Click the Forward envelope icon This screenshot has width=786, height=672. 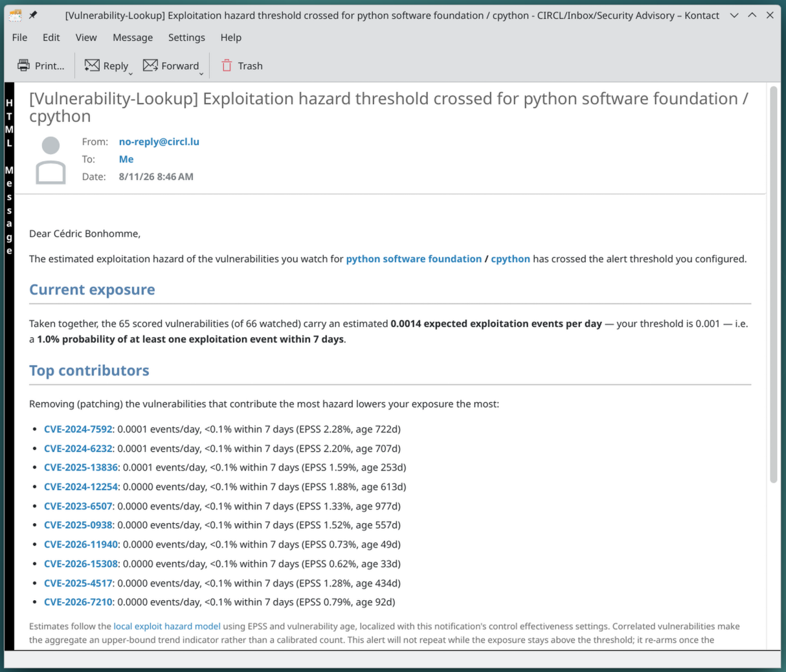[150, 65]
